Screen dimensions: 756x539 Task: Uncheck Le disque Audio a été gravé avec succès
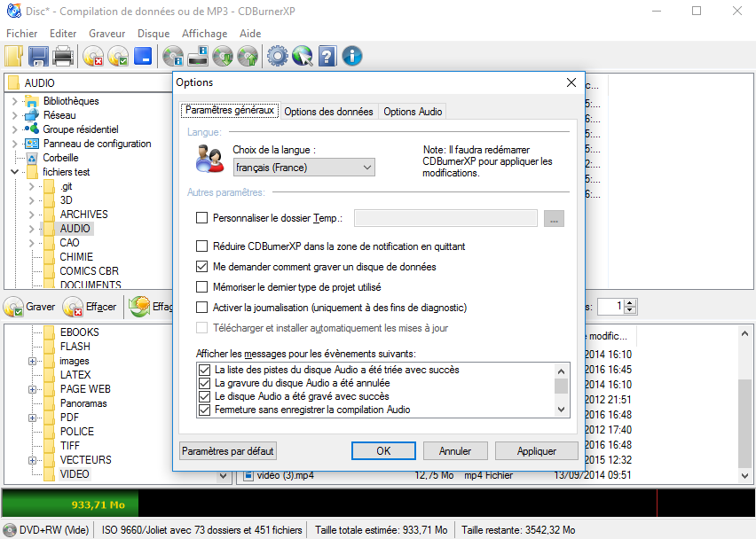point(204,396)
